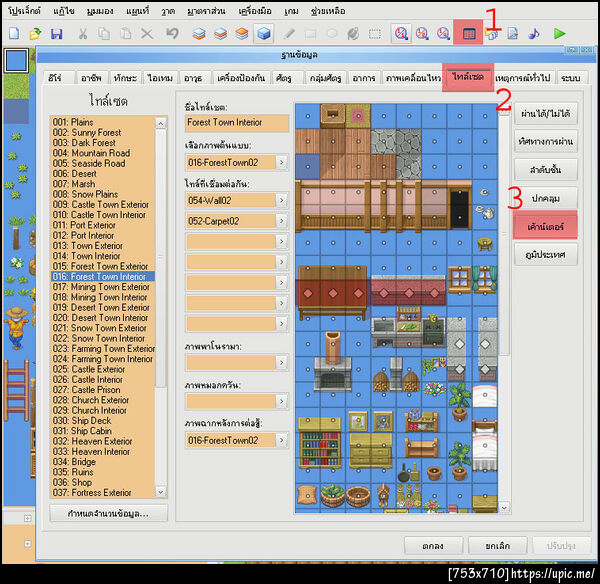Set map zoom to 1/4 scale

443,34
